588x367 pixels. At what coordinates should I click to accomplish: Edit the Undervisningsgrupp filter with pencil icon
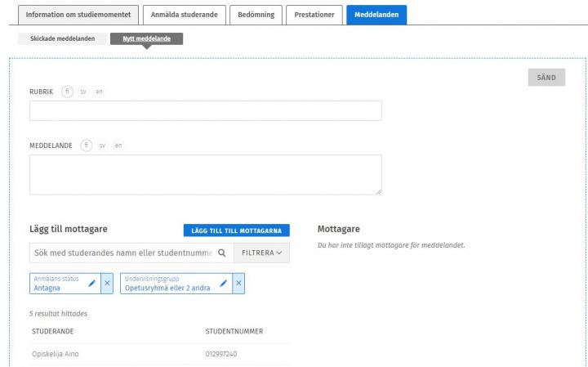click(223, 283)
